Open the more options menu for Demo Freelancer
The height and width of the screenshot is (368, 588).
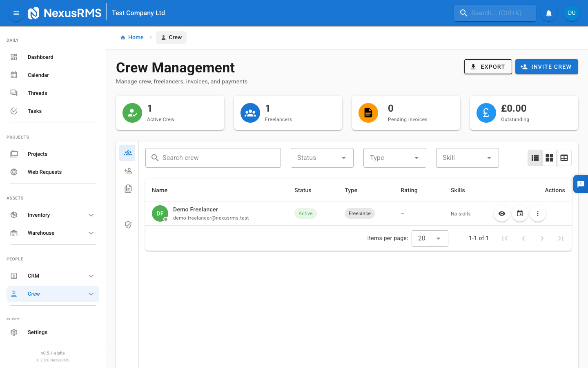538,213
